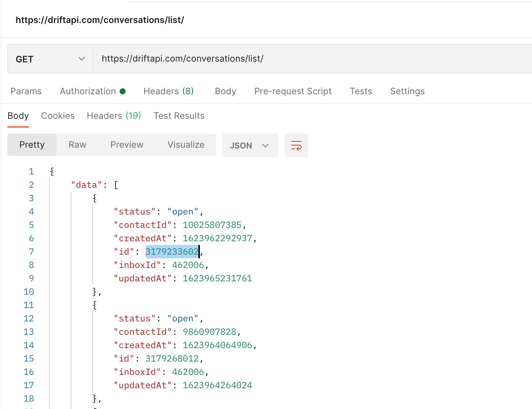
Task: Click line number 3 in the gutter
Action: (32, 198)
